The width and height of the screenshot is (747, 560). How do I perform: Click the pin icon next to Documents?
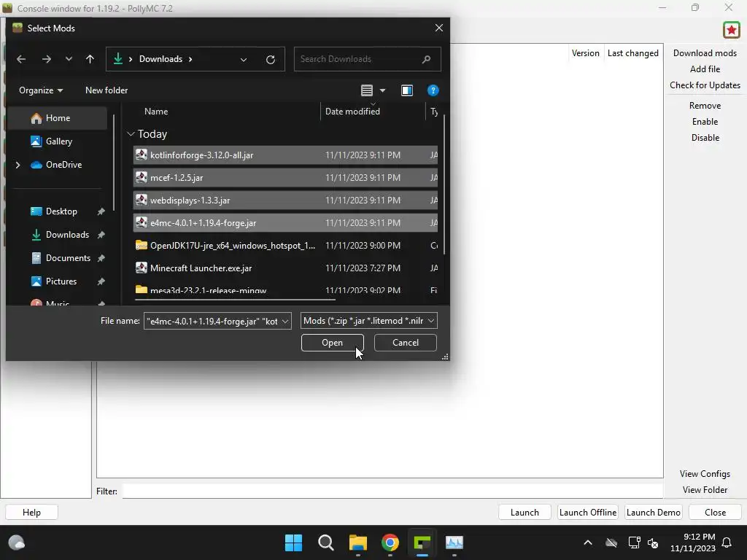click(101, 258)
